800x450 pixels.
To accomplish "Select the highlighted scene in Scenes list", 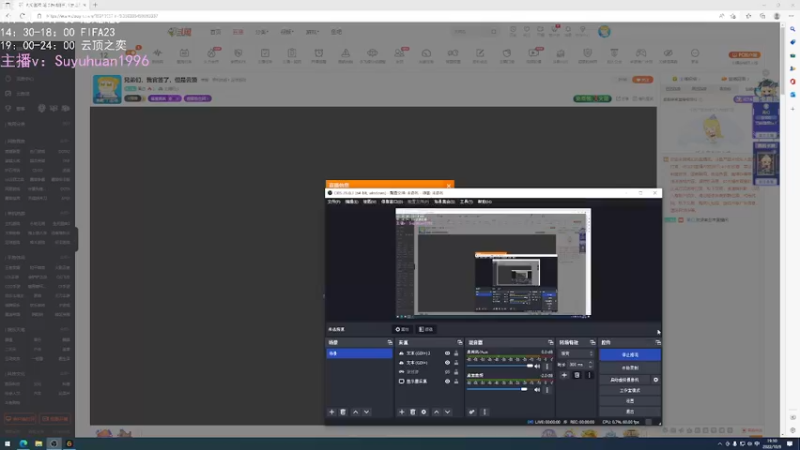I will pos(359,353).
